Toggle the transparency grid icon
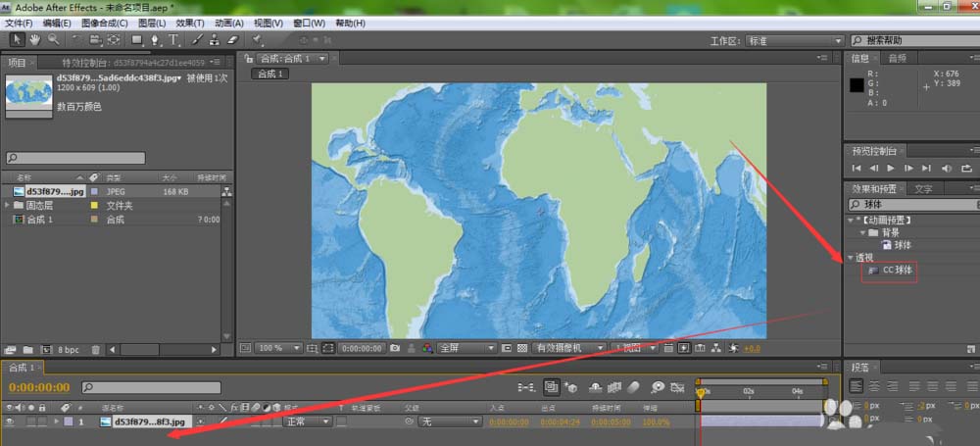 point(522,348)
